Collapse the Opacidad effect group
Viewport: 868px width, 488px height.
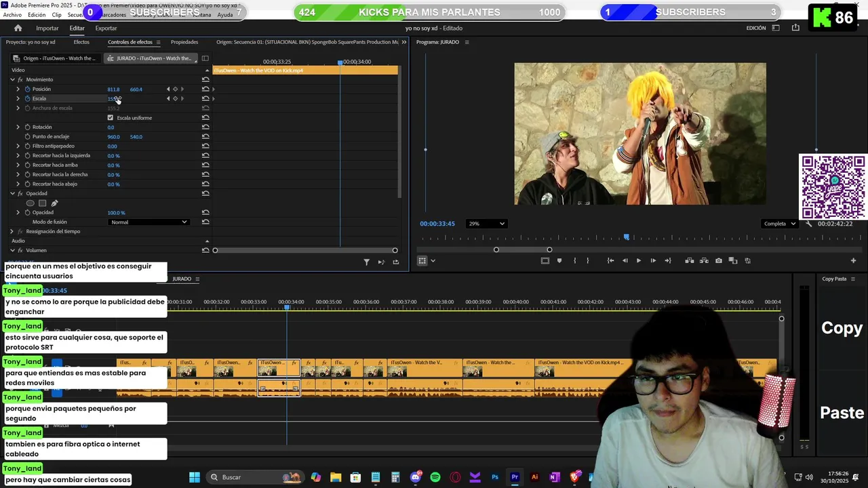click(x=12, y=193)
